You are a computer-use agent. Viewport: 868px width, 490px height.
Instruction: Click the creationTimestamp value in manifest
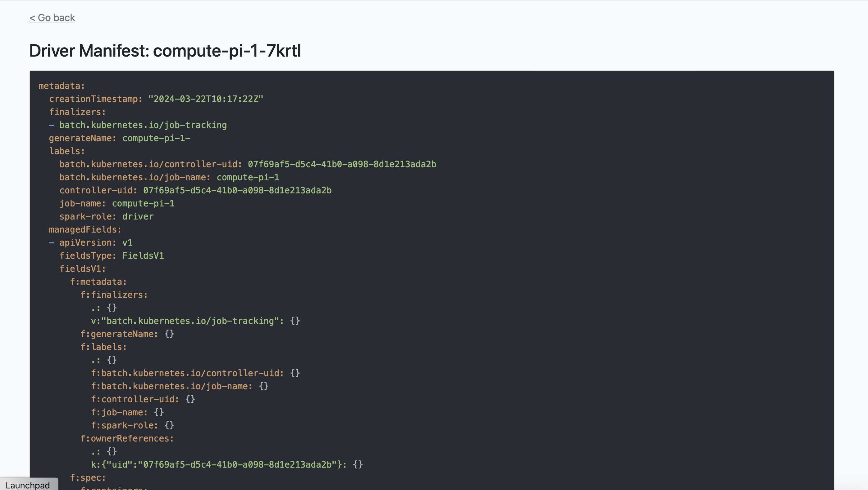click(206, 99)
